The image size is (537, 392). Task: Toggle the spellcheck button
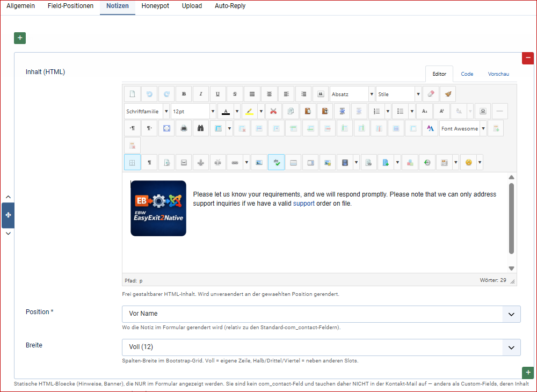click(x=276, y=163)
